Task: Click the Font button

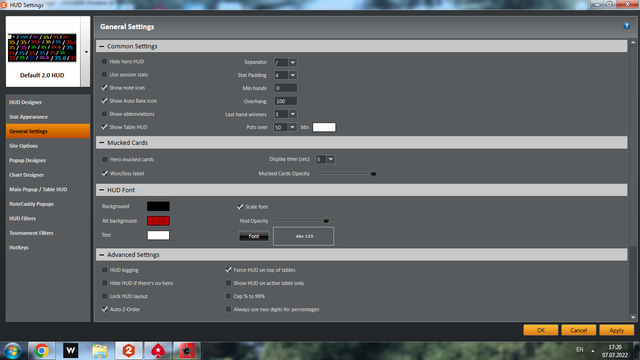Action: click(253, 236)
